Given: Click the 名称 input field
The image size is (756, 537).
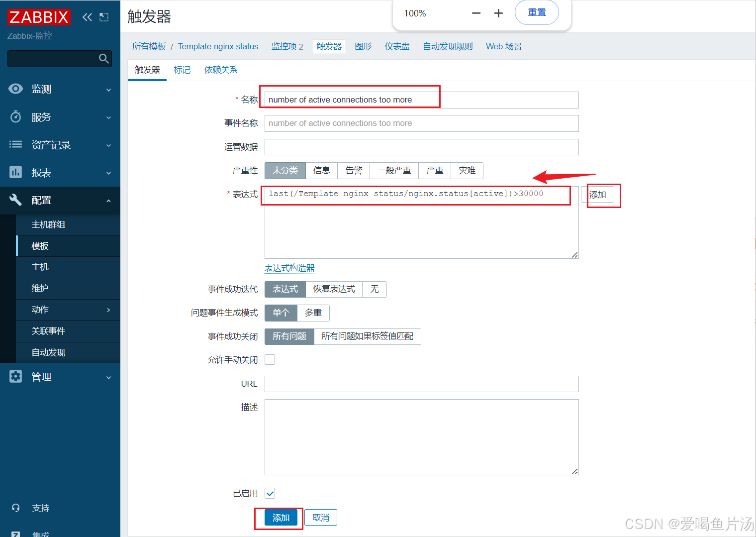Looking at the screenshot, I should pyautogui.click(x=421, y=100).
